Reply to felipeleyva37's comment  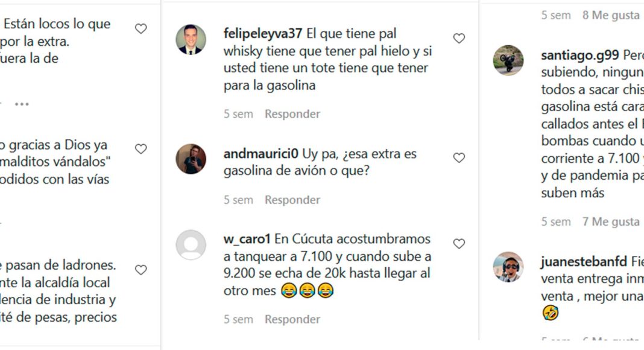[x=292, y=114]
